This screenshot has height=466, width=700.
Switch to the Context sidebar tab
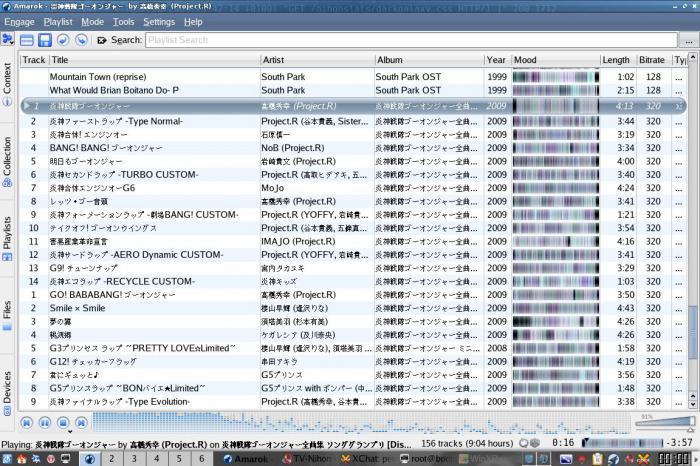[7, 84]
